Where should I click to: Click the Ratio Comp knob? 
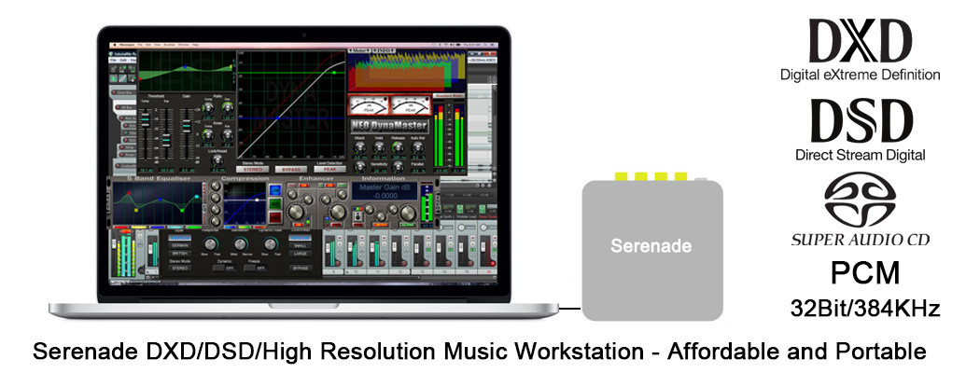(208, 108)
